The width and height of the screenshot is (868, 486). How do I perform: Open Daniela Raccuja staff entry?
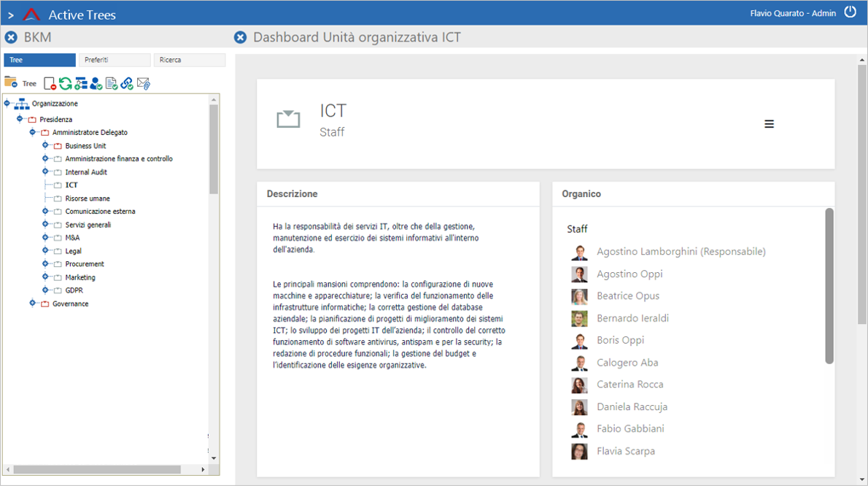(x=632, y=407)
